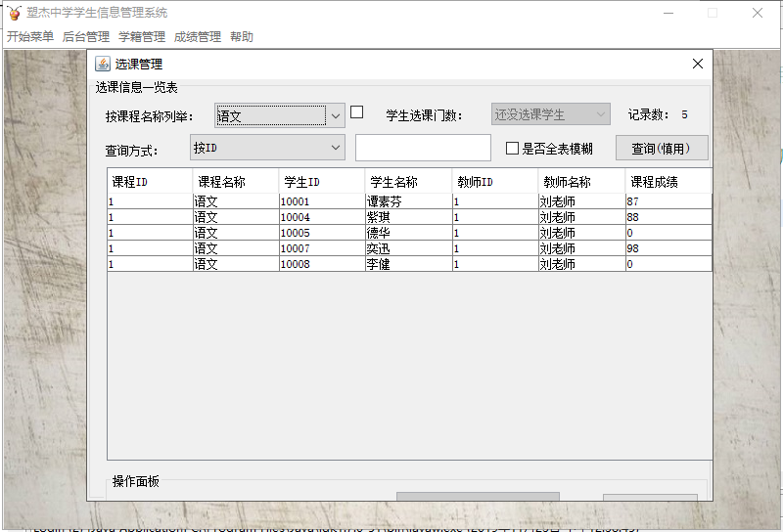Click the 课程ID column header
The image size is (783, 532).
coord(150,182)
